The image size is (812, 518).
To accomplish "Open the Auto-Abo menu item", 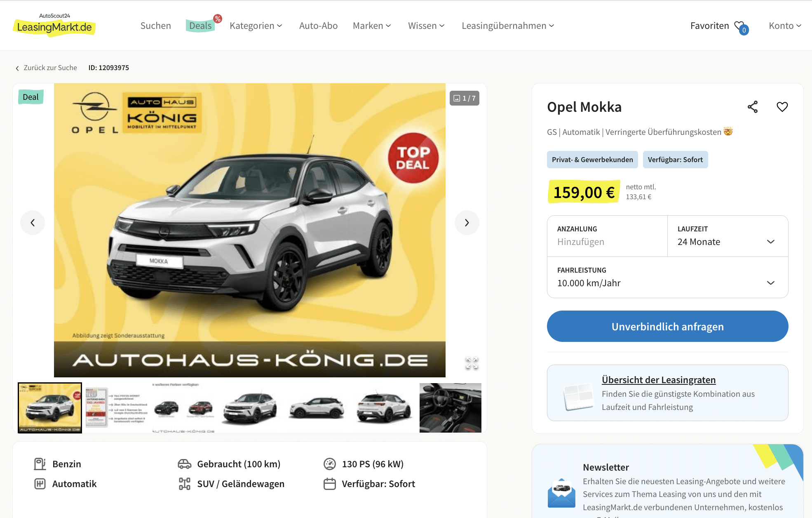I will click(x=318, y=26).
